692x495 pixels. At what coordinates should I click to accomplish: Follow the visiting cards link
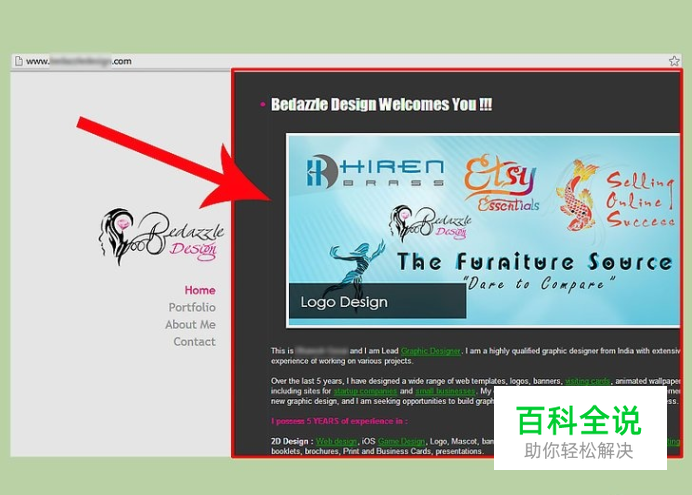(x=587, y=381)
